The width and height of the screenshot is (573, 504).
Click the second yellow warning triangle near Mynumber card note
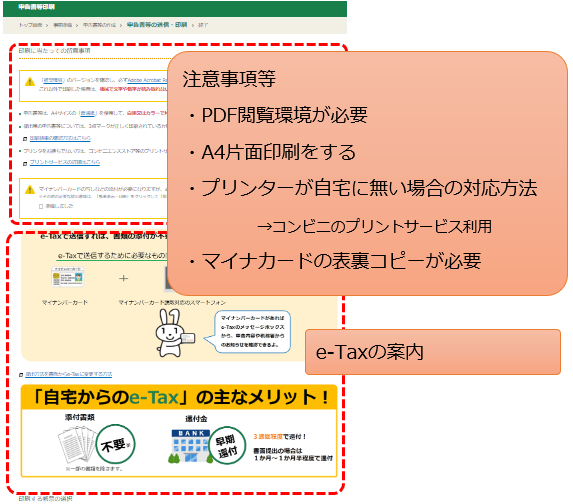point(30,189)
